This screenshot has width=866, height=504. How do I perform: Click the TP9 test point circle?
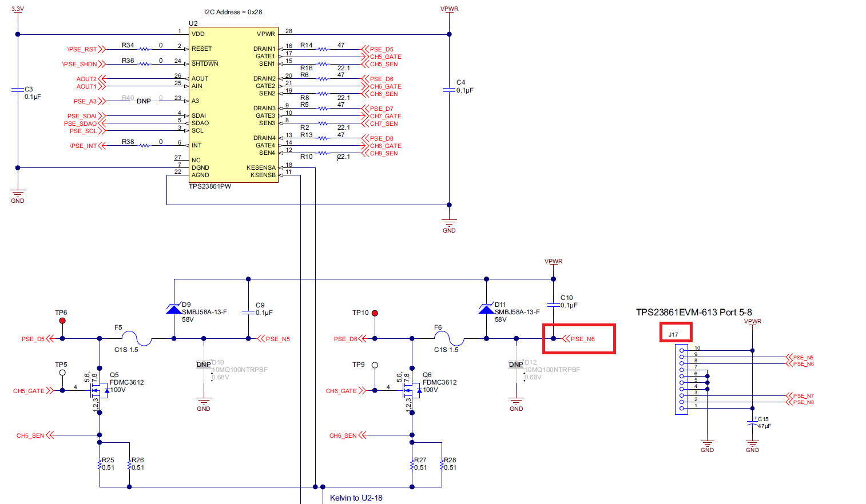click(375, 365)
